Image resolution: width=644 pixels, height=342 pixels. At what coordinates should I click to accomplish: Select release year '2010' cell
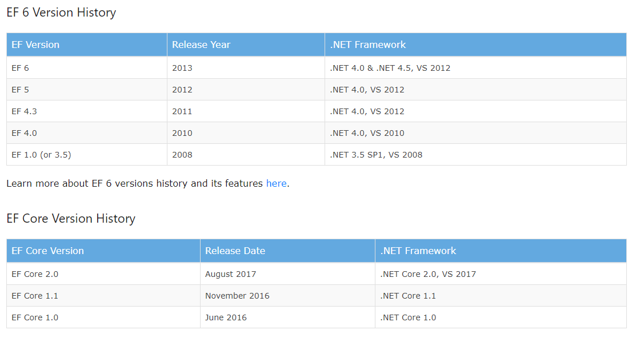246,133
